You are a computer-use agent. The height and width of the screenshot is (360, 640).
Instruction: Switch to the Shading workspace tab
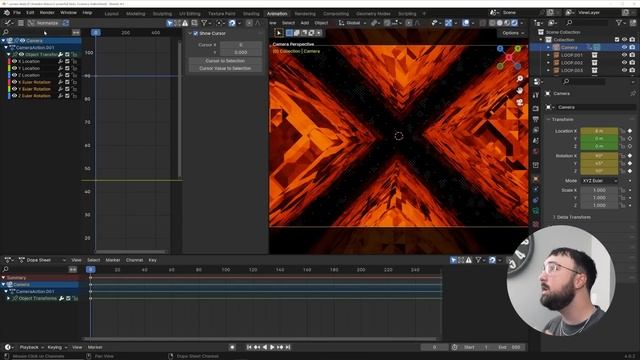(x=251, y=13)
